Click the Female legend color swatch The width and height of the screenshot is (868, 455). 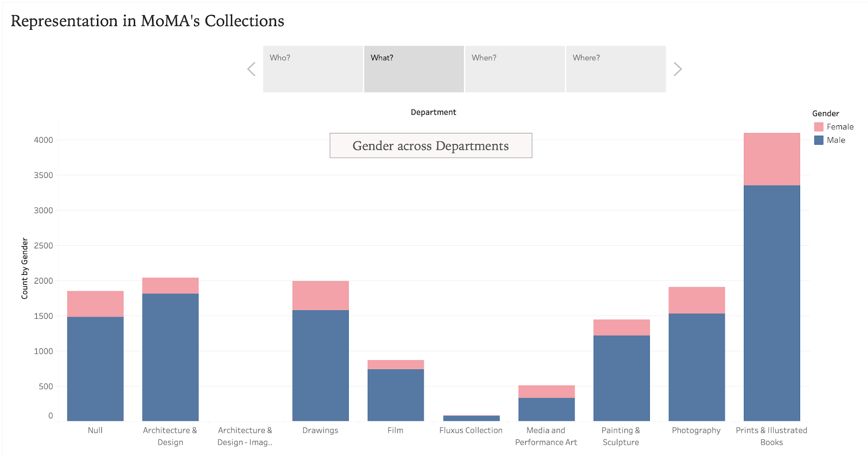coord(819,127)
